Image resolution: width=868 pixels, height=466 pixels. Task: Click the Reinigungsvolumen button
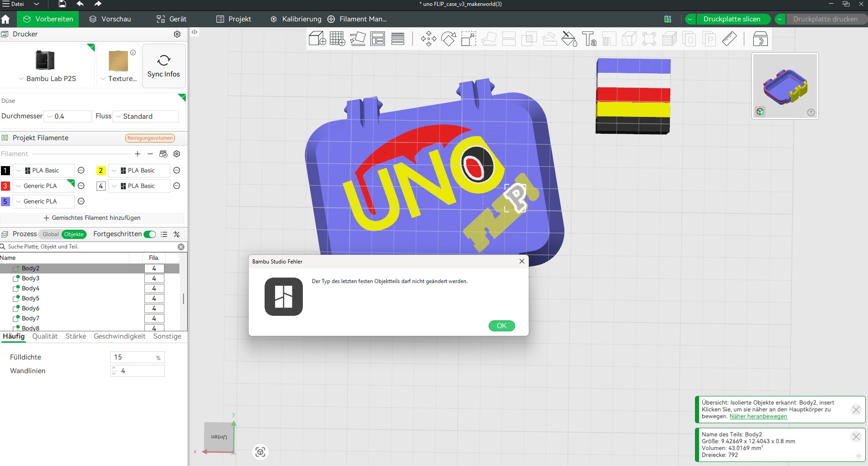pos(150,138)
